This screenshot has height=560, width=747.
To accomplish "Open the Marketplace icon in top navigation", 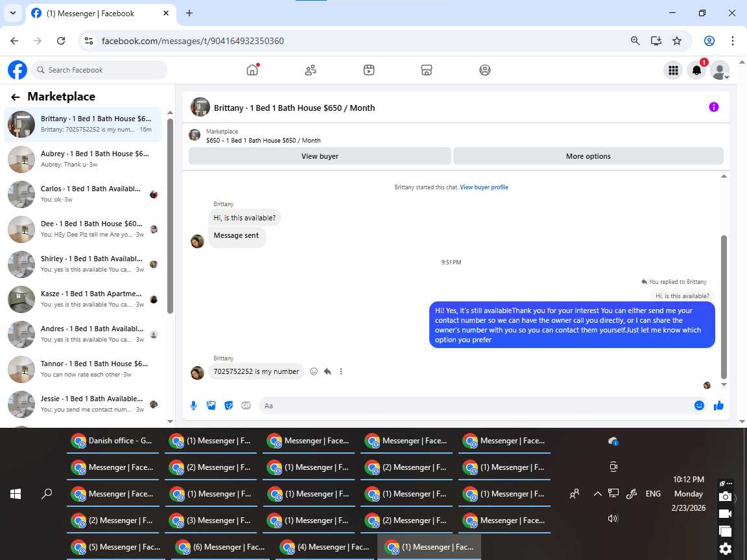I will [427, 70].
